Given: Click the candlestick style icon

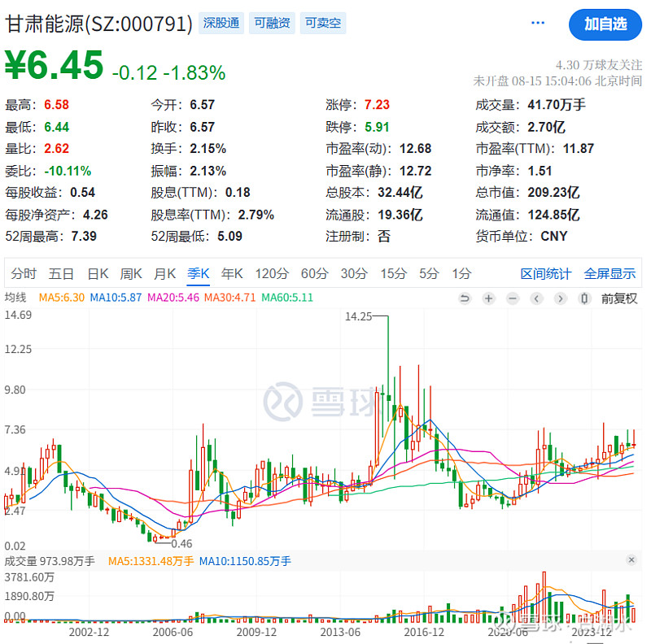Looking at the screenshot, I should [584, 298].
